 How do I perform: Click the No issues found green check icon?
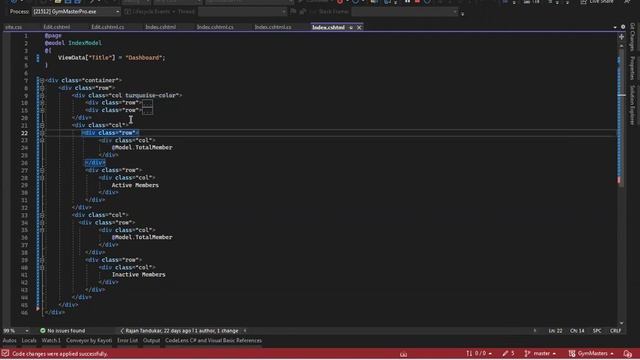[x=42, y=331]
